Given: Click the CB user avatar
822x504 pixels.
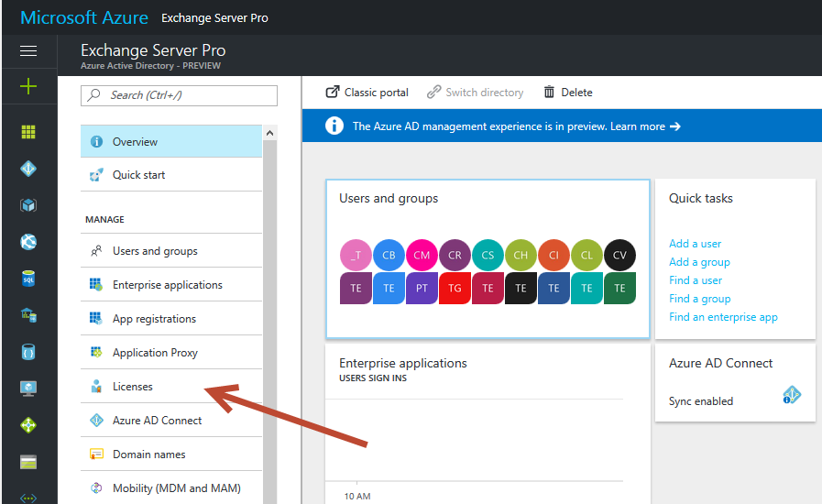Looking at the screenshot, I should click(389, 256).
